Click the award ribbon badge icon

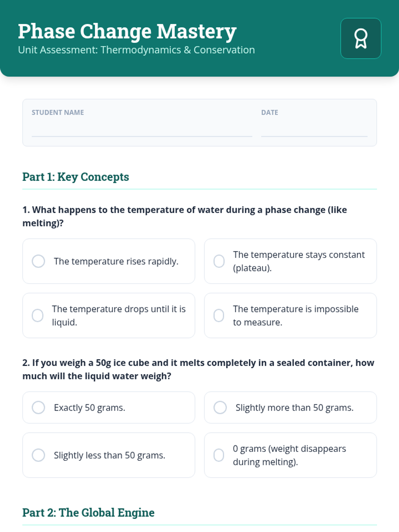tap(361, 39)
